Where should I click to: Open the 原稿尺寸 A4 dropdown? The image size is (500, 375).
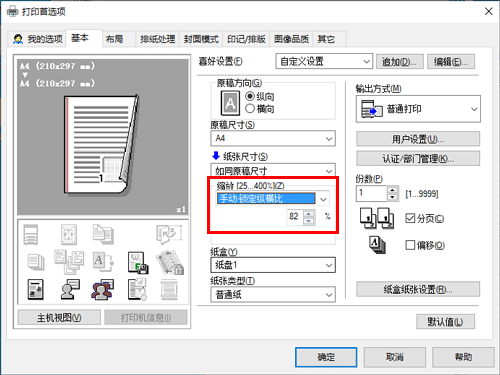pyautogui.click(x=273, y=138)
